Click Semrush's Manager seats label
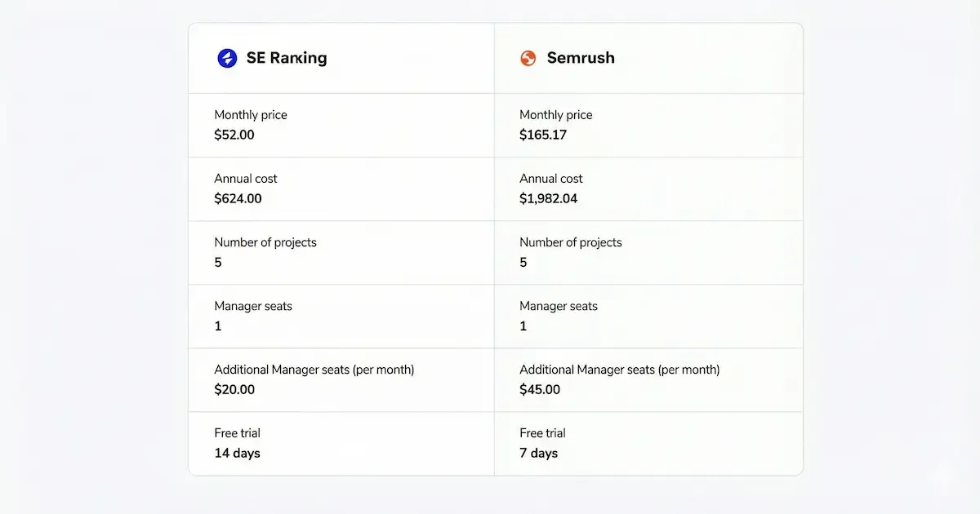Image resolution: width=980 pixels, height=514 pixels. coord(559,306)
